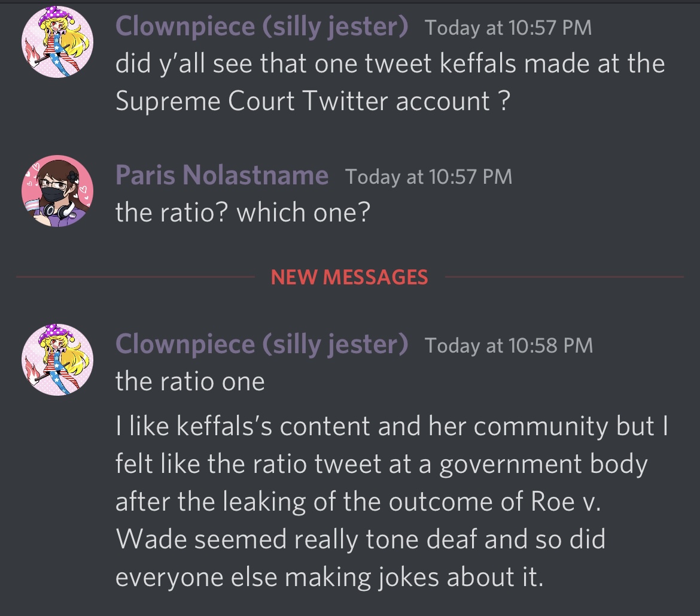The height and width of the screenshot is (616, 700).
Task: Click the word "keffals's" in the last message
Action: [x=224, y=426]
